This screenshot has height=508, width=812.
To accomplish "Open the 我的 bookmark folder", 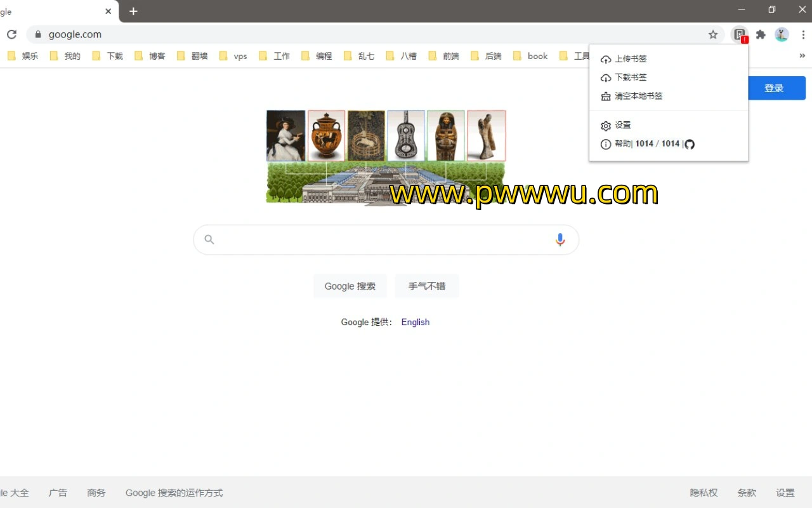I will (65, 56).
